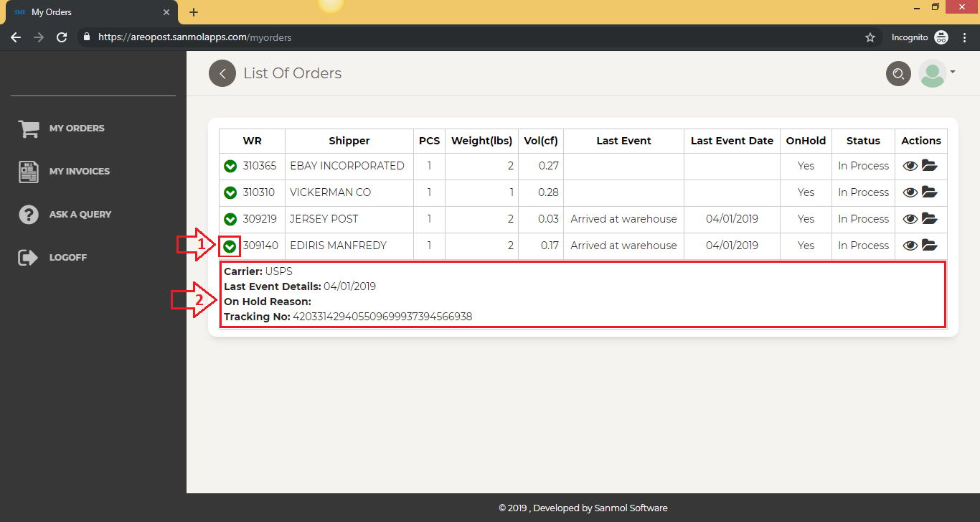
Task: Click the padlock site info icon
Action: coord(87,37)
